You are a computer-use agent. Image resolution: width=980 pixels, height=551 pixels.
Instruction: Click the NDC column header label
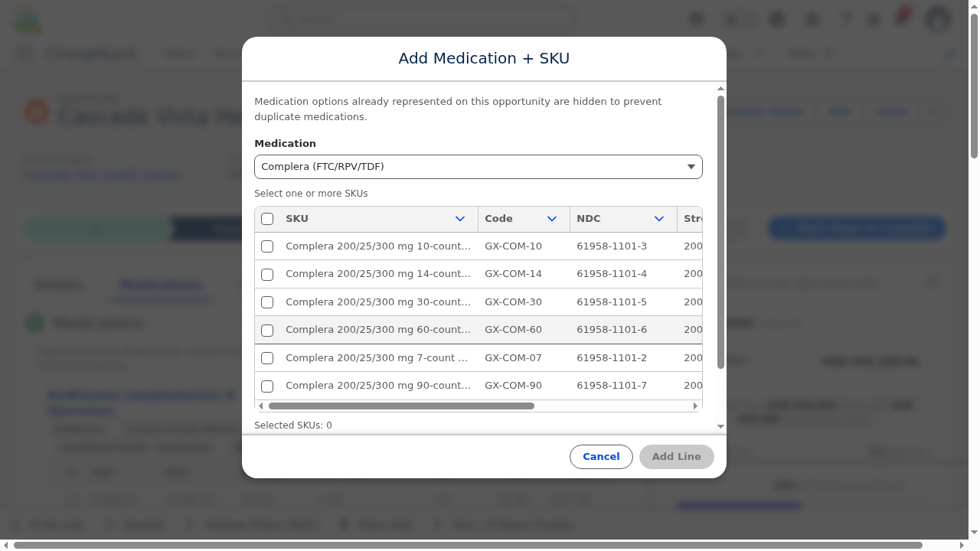pyautogui.click(x=589, y=219)
